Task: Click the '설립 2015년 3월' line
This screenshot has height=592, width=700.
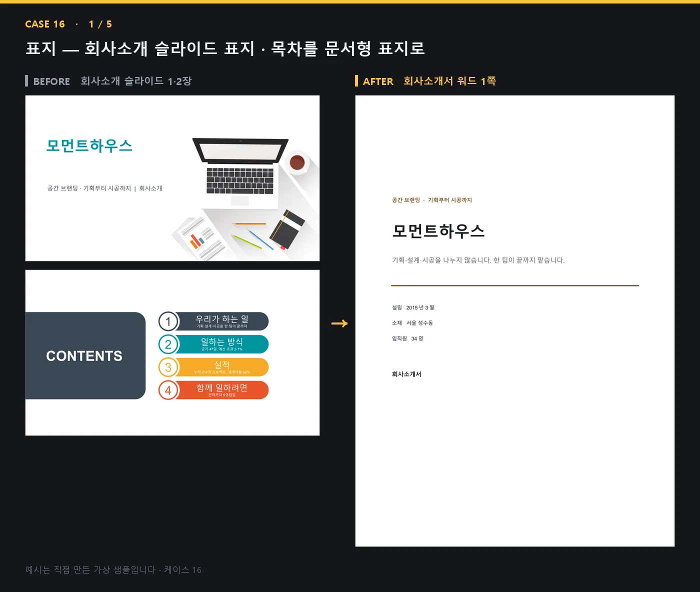Action: pyautogui.click(x=413, y=307)
